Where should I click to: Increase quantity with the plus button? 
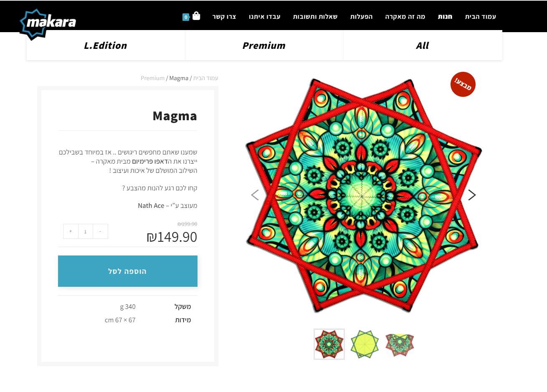[71, 231]
